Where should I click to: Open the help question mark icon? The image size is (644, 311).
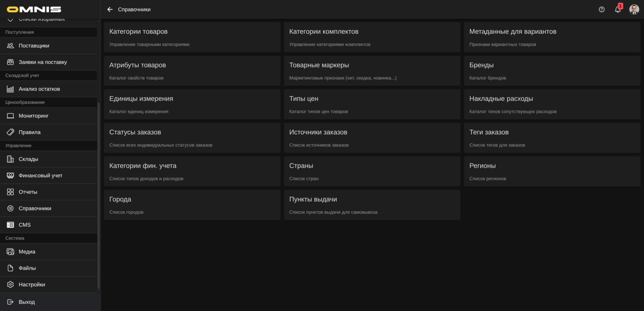pos(602,9)
